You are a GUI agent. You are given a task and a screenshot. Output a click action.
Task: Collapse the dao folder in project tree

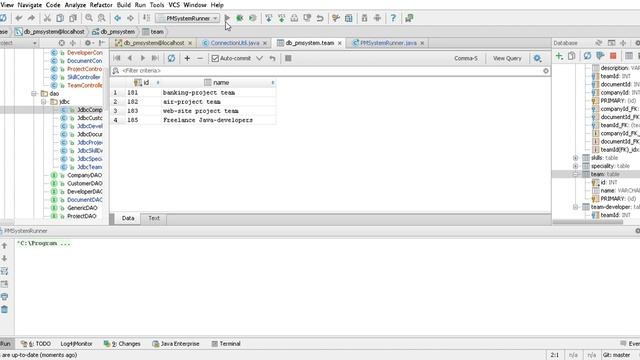tap(35, 93)
